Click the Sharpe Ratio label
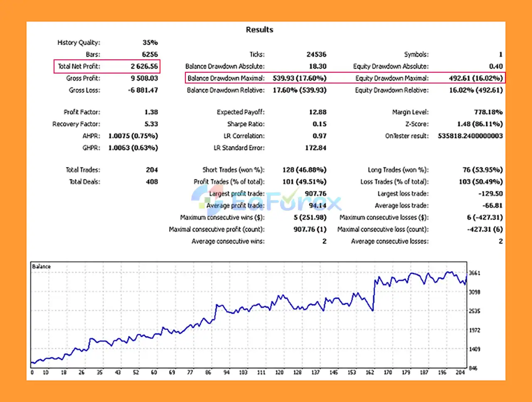Viewport: 532px width, 402px height. (246, 124)
